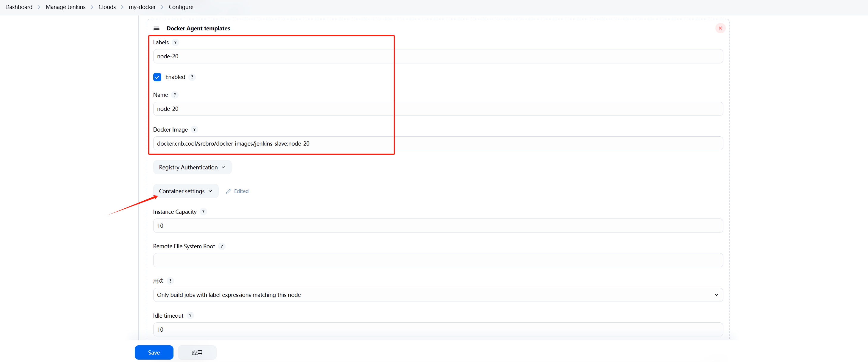The width and height of the screenshot is (868, 362).
Task: Open help for Instance Capacity
Action: click(203, 212)
